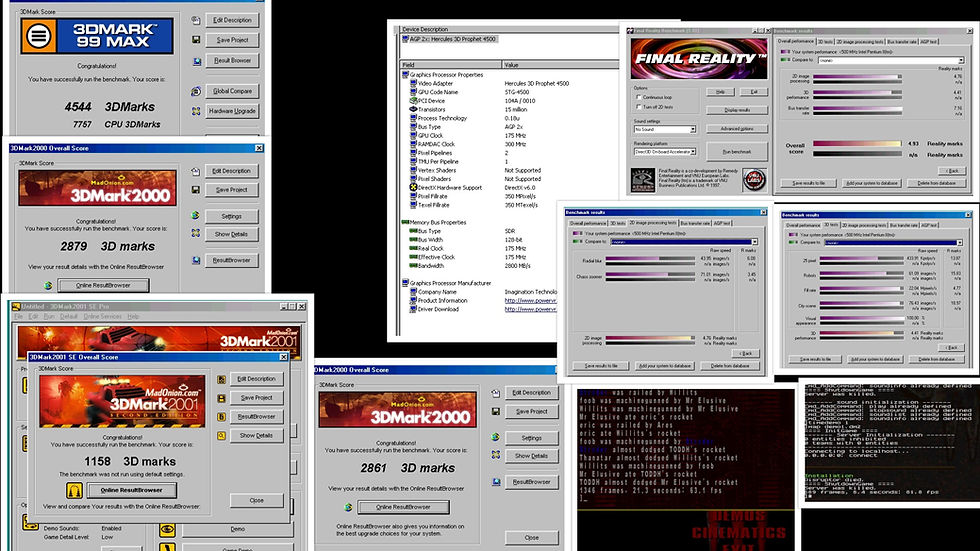
Task: Click yellow icon left of 3DMark2001 Online ResultBrowser
Action: point(74,490)
